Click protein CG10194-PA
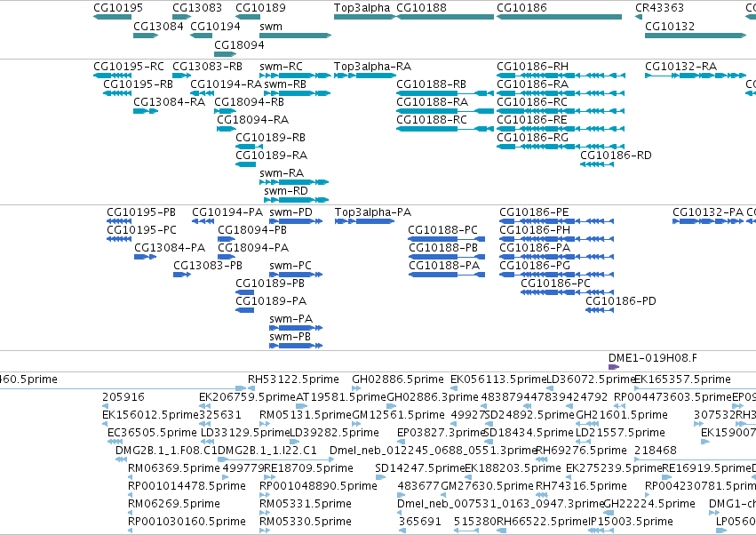756x535 pixels. point(227,212)
